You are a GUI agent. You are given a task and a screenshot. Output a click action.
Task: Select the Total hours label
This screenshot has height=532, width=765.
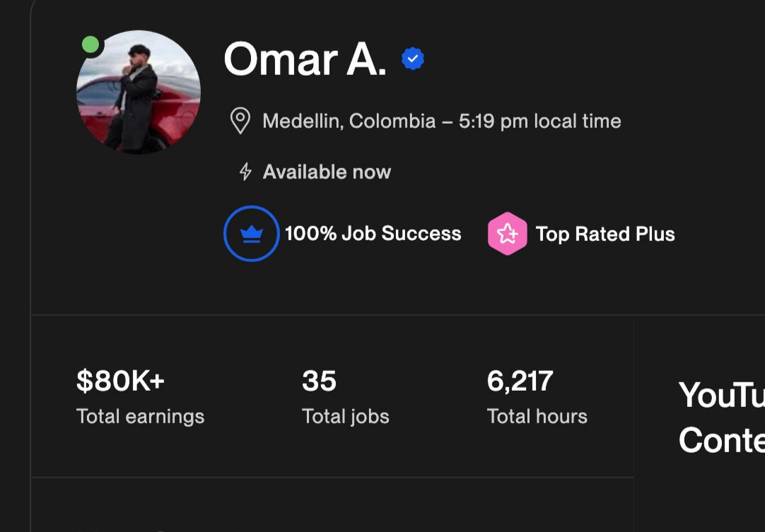point(537,416)
